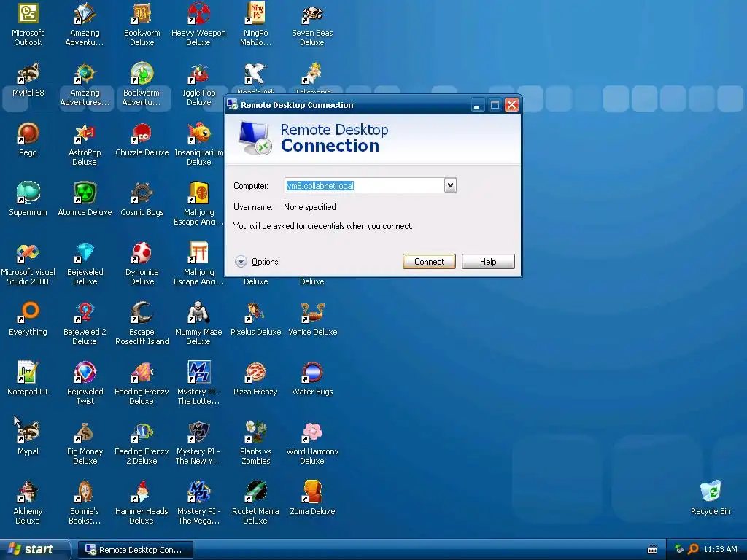Click the Iggle Pop Deluxe icon
Image resolution: width=747 pixels, height=560 pixels.
pos(198,74)
